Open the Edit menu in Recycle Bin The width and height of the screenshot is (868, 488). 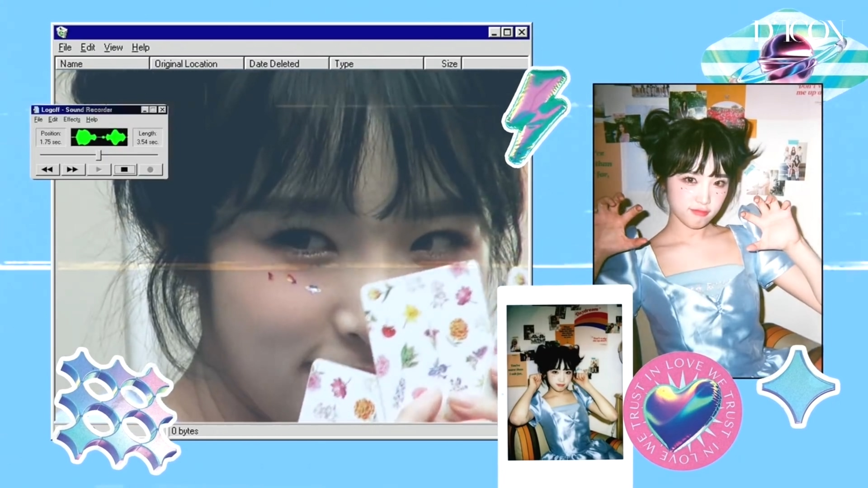click(x=88, y=47)
